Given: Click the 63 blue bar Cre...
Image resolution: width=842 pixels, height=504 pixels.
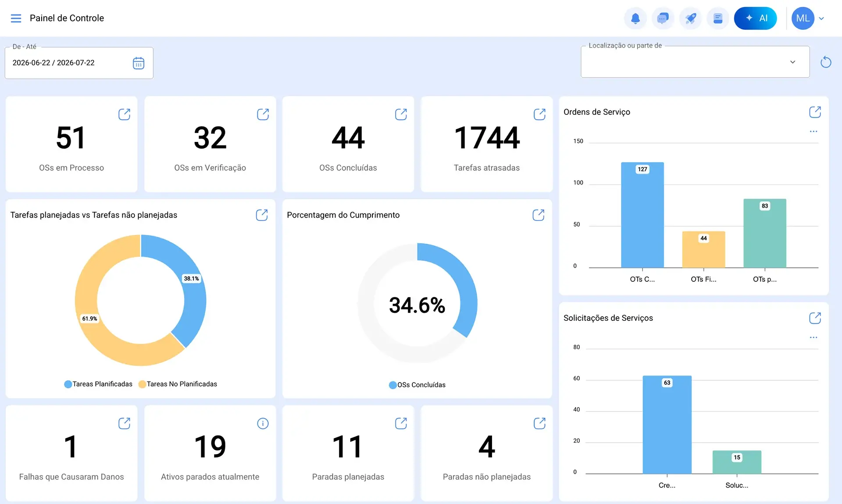Looking at the screenshot, I should pos(667,425).
